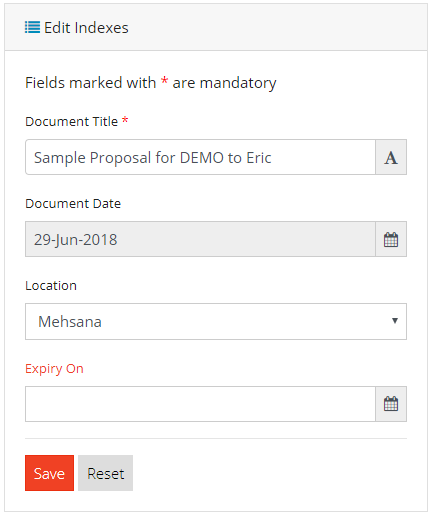Click the 'Expiry On' red label

point(54,369)
